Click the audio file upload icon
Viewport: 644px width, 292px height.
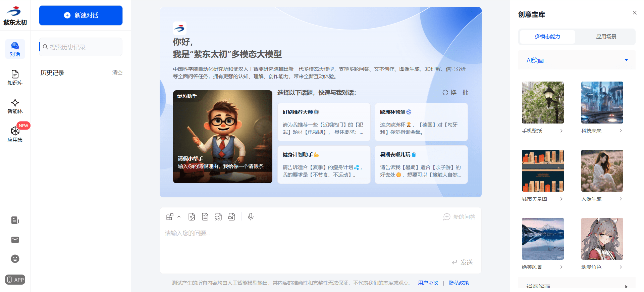point(218,217)
